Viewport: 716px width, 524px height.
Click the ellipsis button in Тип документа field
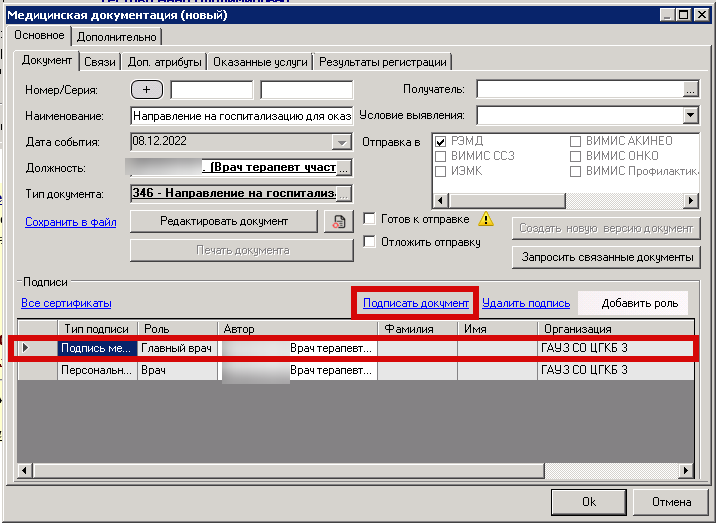pos(344,193)
